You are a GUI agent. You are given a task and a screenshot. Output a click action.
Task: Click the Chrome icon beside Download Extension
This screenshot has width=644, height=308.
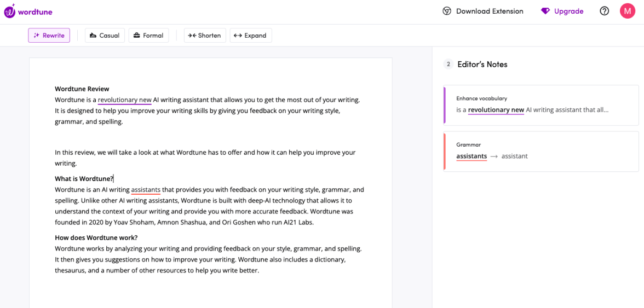tap(447, 11)
